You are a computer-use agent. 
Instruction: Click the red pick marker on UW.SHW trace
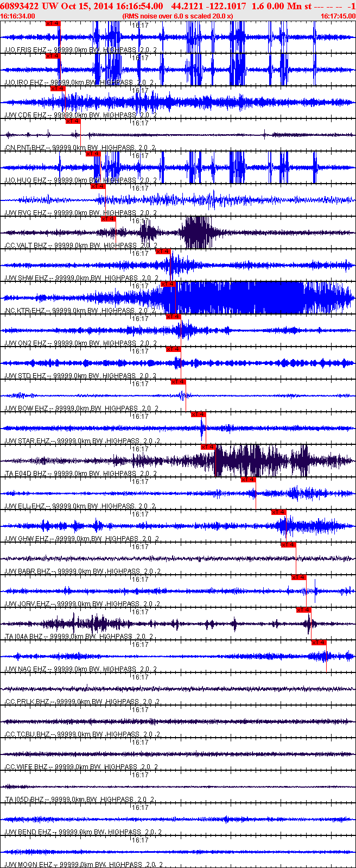163,251
